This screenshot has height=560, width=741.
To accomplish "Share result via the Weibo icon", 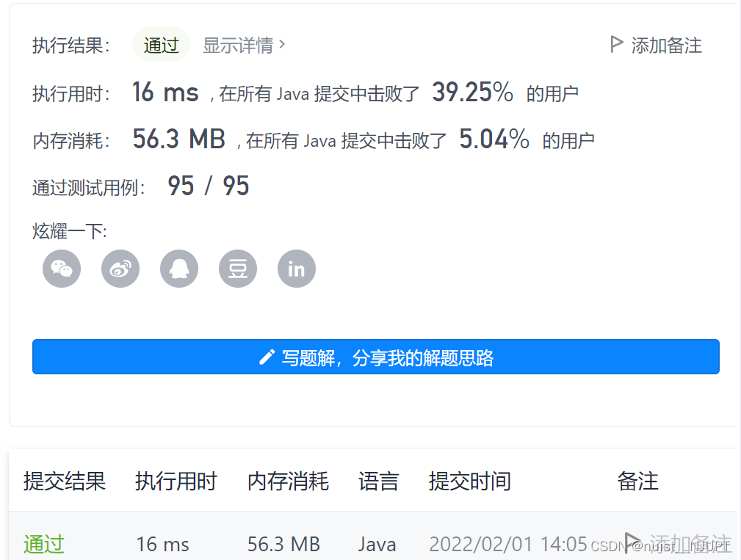I will 120,269.
